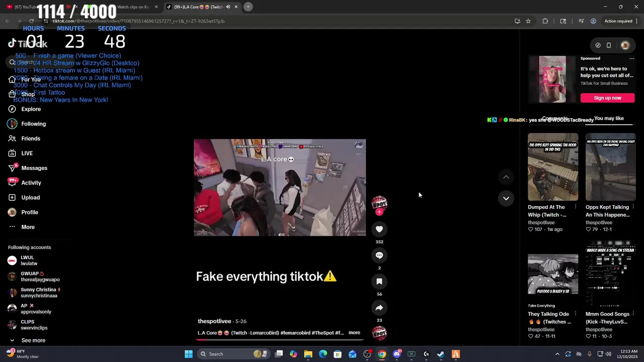Viewport: 644px width, 362px height.
Task: Open the three-dot menu for Mmm Good Songs
Action: [x=633, y=314]
